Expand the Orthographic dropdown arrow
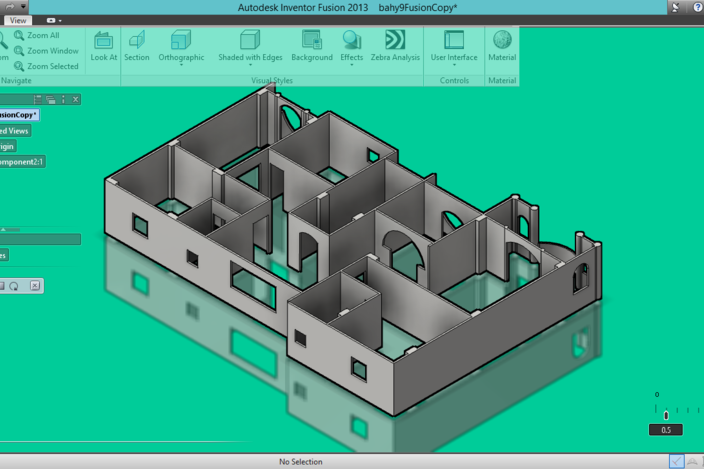Screen dimensions: 704x469 click(x=181, y=65)
